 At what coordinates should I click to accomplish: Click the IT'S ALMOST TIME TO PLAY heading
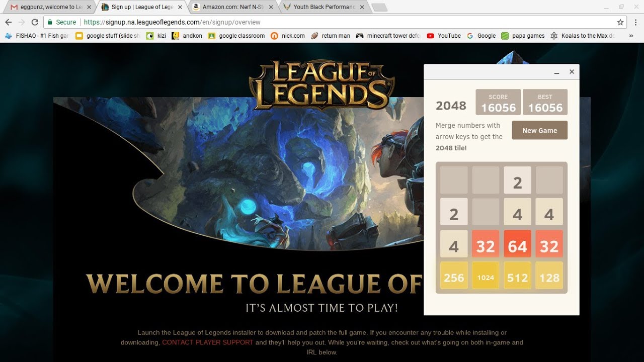click(321, 308)
